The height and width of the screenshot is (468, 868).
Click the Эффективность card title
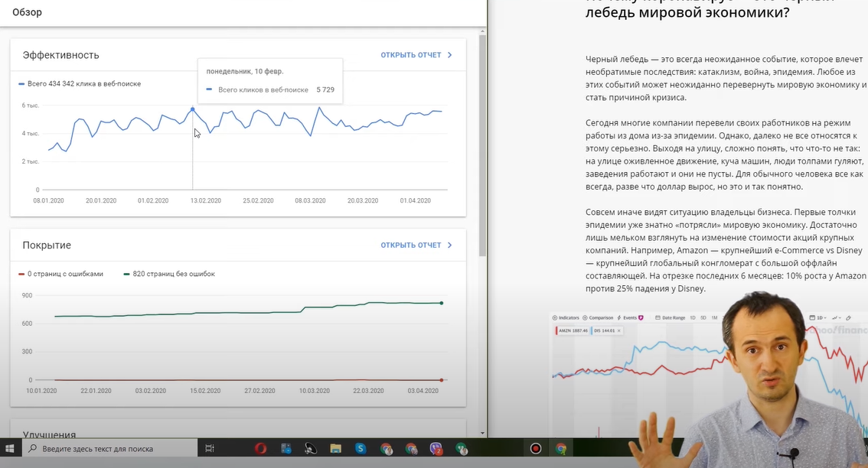pyautogui.click(x=61, y=55)
